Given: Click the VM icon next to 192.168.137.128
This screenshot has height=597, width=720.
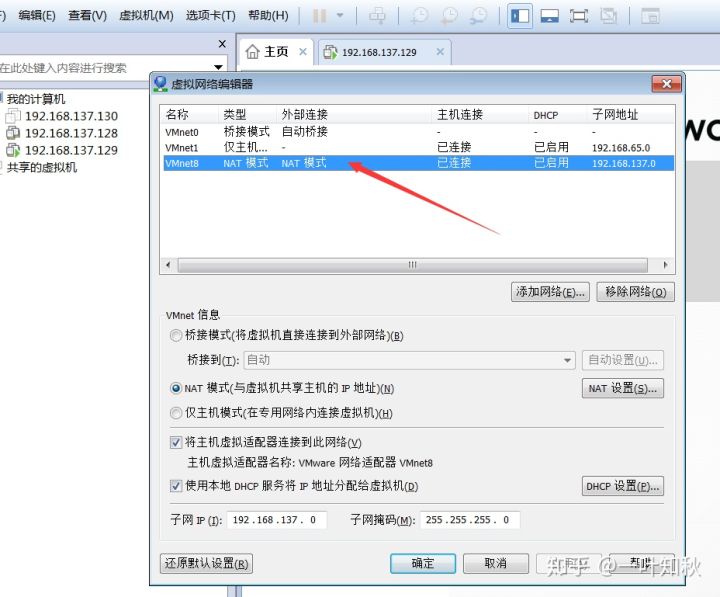Looking at the screenshot, I should (x=13, y=133).
